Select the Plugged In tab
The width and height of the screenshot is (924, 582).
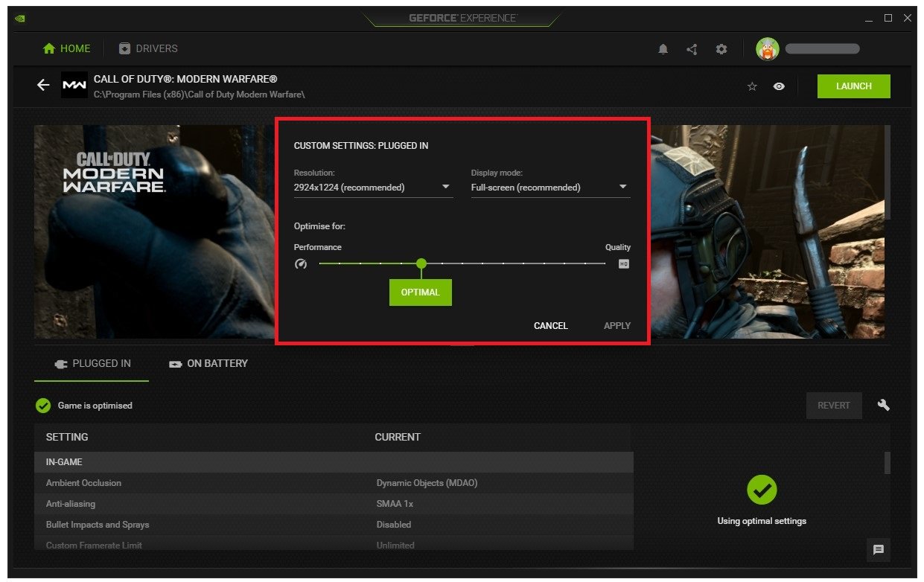92,364
